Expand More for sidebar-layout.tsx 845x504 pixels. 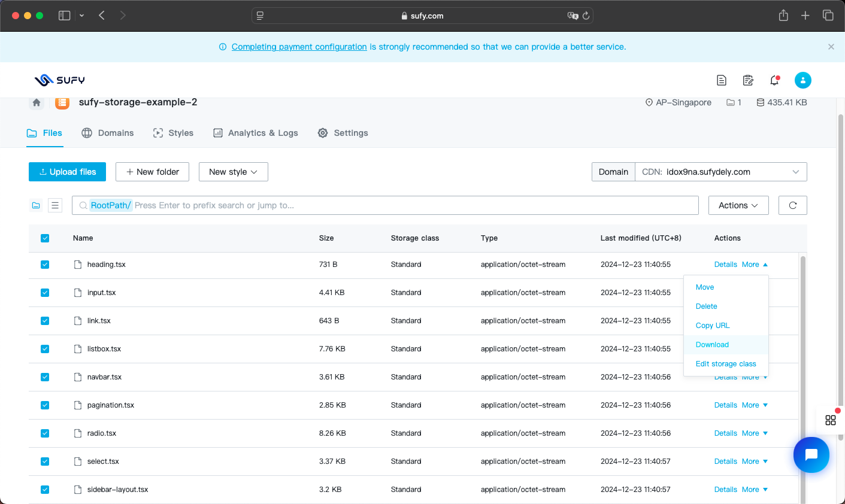tap(755, 490)
